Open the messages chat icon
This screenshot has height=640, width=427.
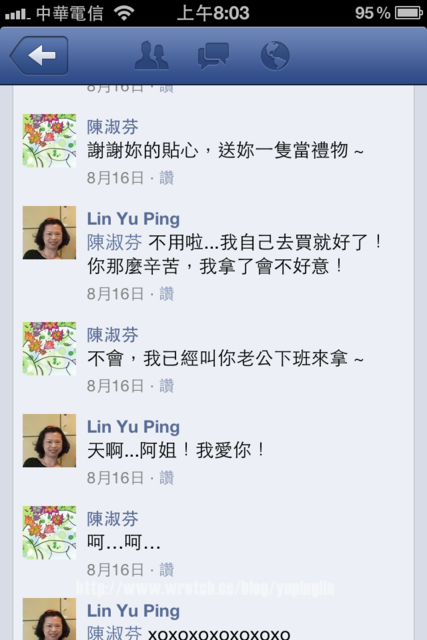pyautogui.click(x=213, y=55)
